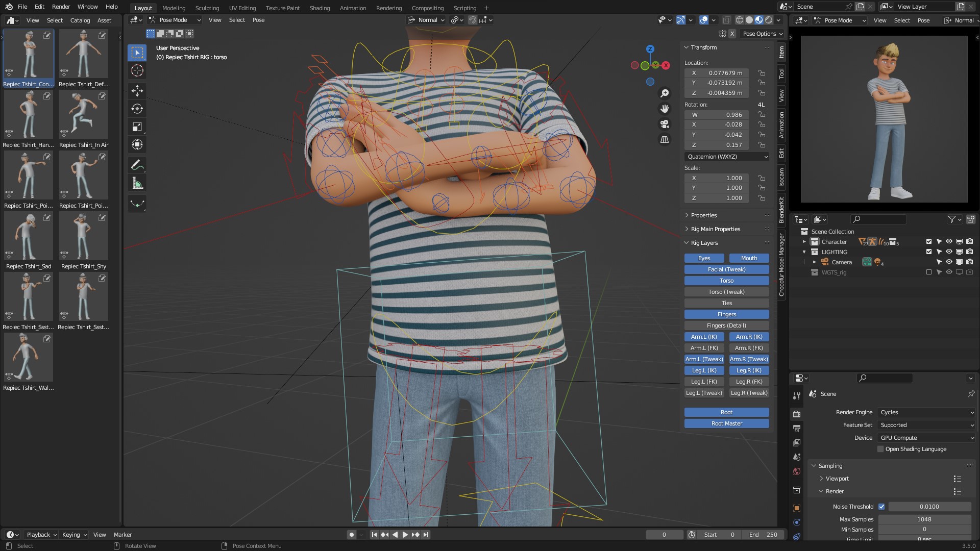Open Quaternion rotation mode dropdown
The width and height of the screenshot is (980, 551).
pos(726,157)
